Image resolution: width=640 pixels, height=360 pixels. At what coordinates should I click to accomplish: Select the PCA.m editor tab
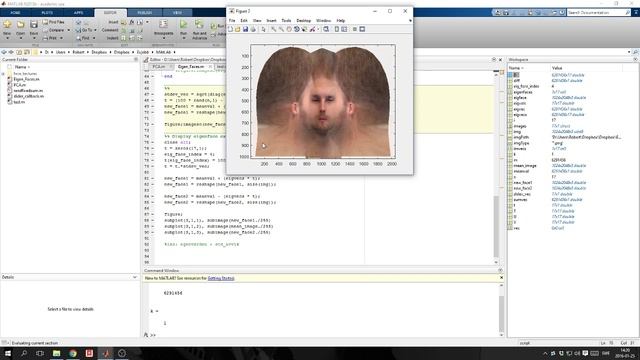(159, 67)
